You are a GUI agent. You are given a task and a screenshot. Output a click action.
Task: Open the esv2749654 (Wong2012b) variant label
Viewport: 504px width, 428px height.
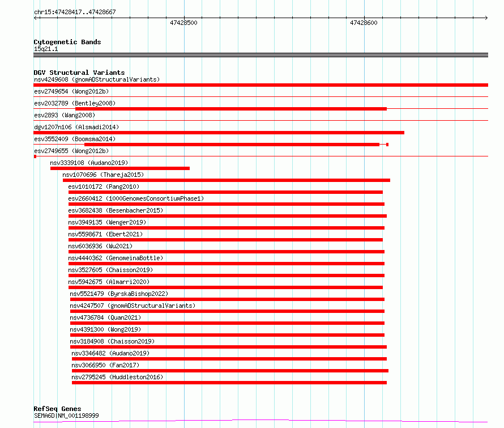tap(71, 91)
